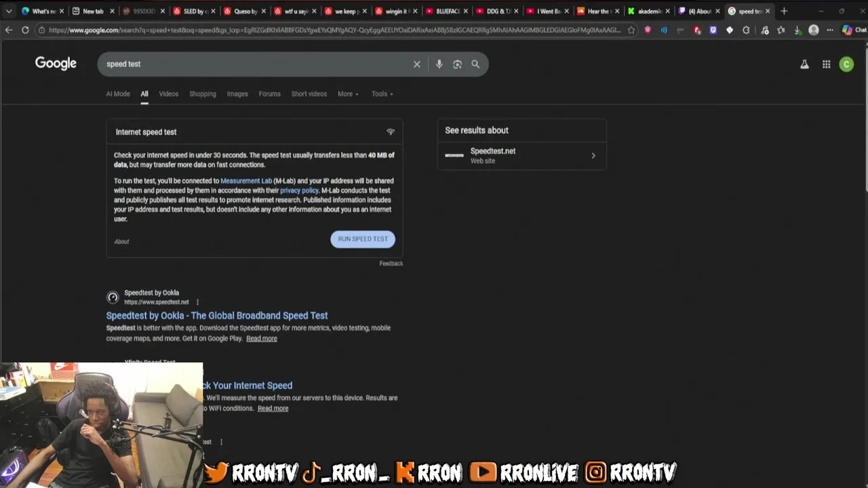The height and width of the screenshot is (488, 868).
Task: Open the Favorites star-list icon
Action: pos(781,30)
